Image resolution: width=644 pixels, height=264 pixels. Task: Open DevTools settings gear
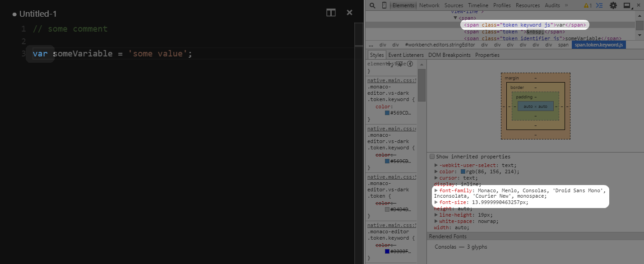[x=613, y=5]
